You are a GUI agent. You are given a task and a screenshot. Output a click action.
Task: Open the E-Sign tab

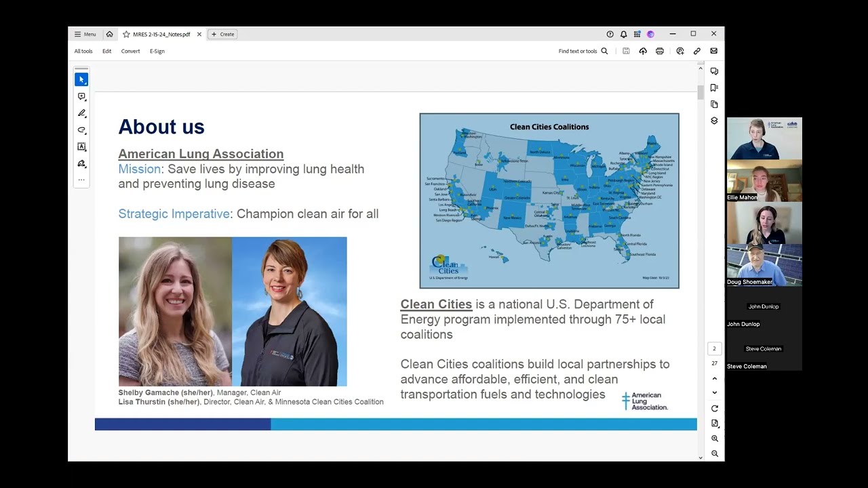point(157,51)
